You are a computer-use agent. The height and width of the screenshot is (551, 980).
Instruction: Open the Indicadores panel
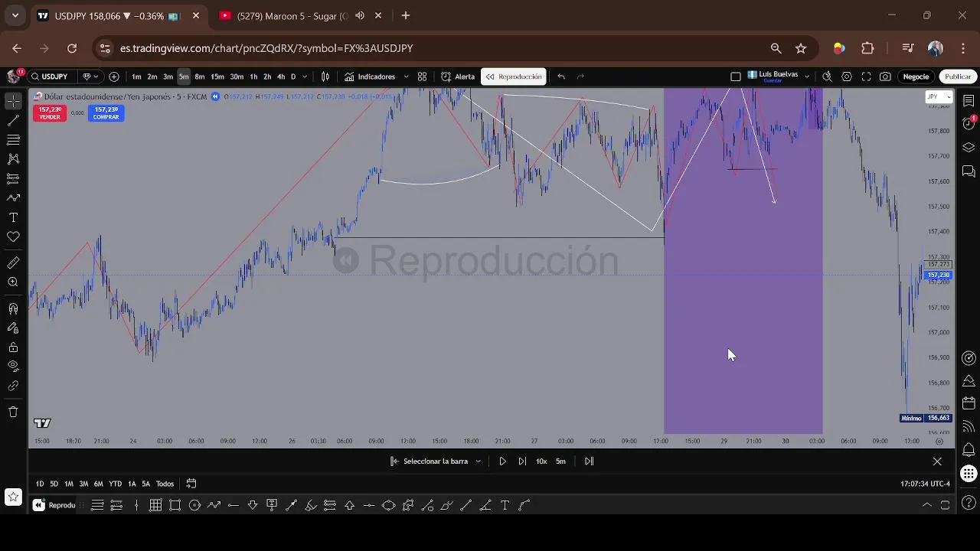click(370, 77)
